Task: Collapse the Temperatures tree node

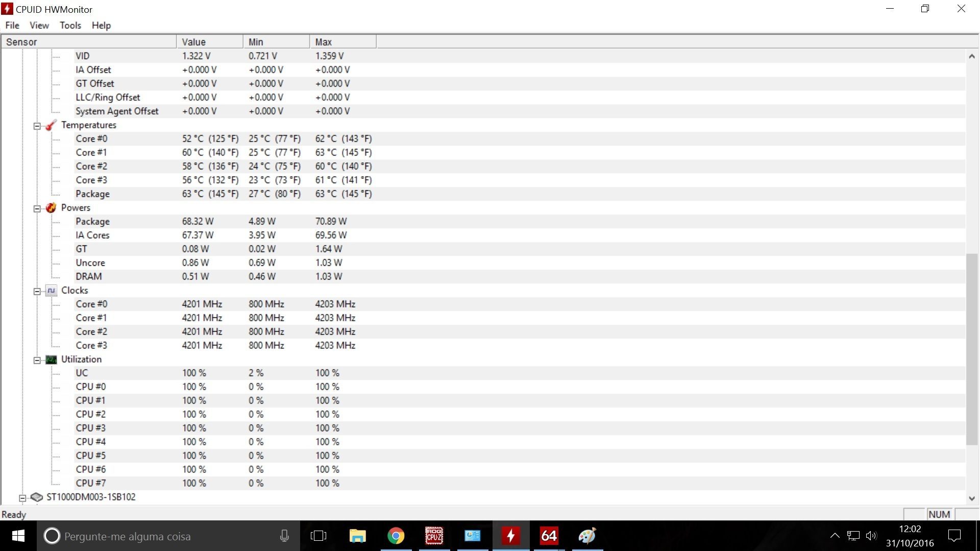Action: 37,126
